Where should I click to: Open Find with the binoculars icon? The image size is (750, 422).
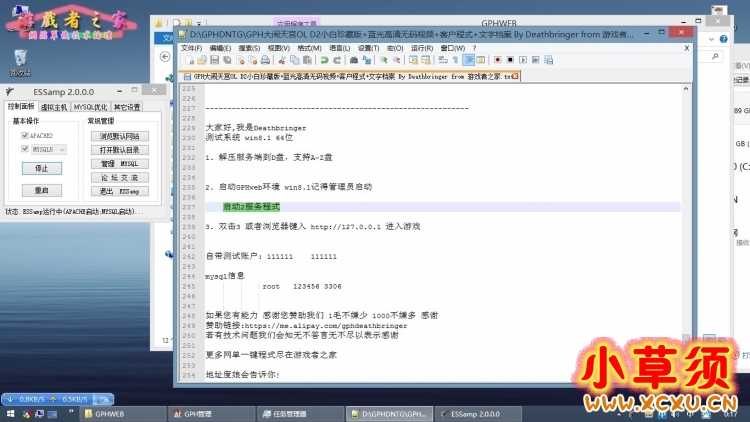pyautogui.click(x=353, y=60)
